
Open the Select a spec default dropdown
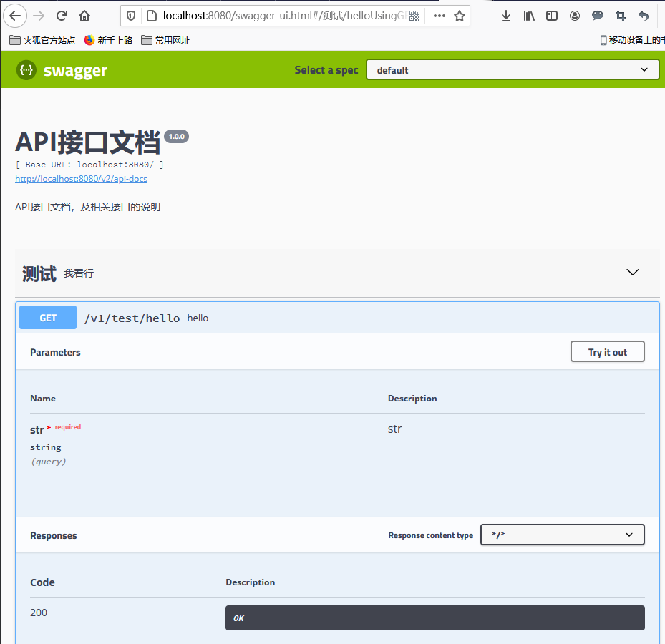(513, 70)
